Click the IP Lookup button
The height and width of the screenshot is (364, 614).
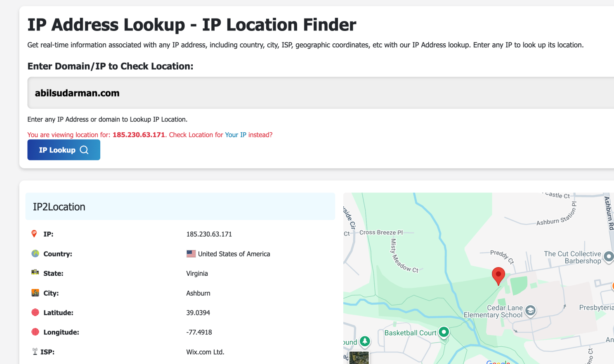click(64, 150)
